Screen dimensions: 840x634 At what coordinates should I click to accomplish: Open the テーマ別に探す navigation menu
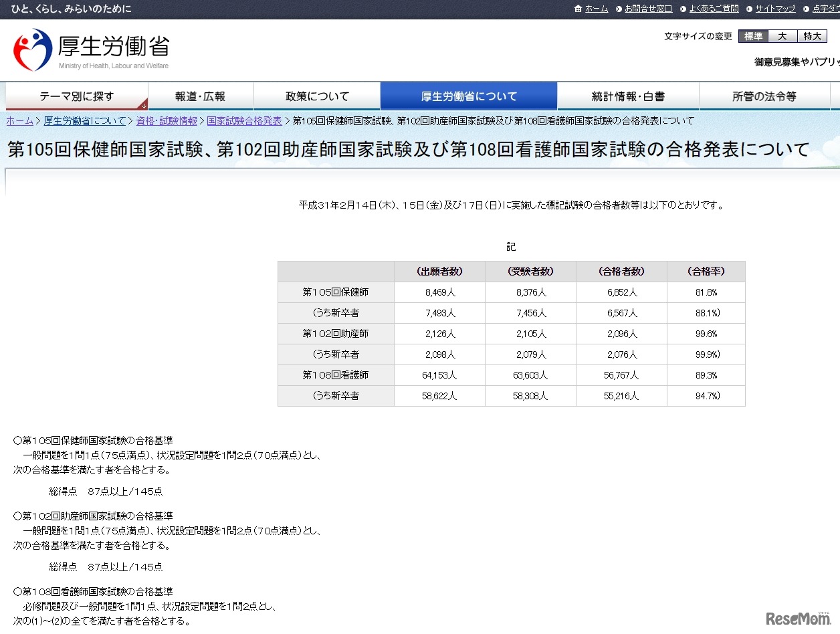click(77, 96)
